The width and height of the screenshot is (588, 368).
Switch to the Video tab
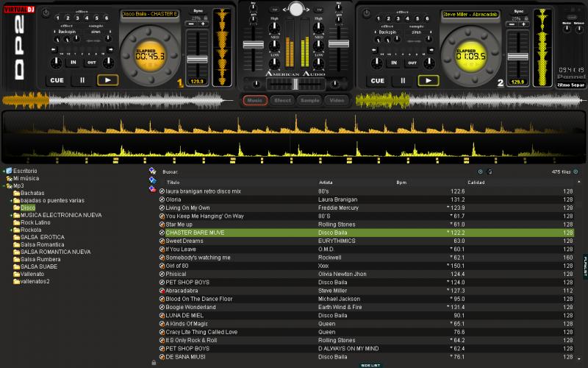(x=337, y=100)
